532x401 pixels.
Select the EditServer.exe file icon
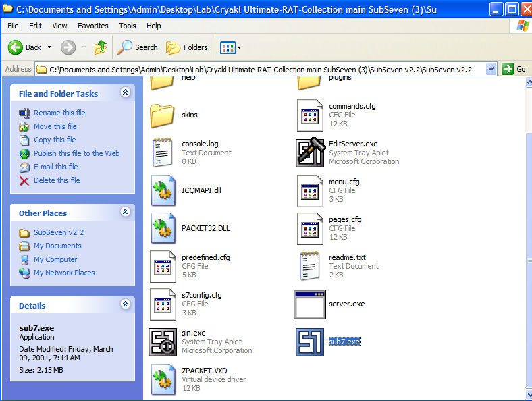(310, 153)
